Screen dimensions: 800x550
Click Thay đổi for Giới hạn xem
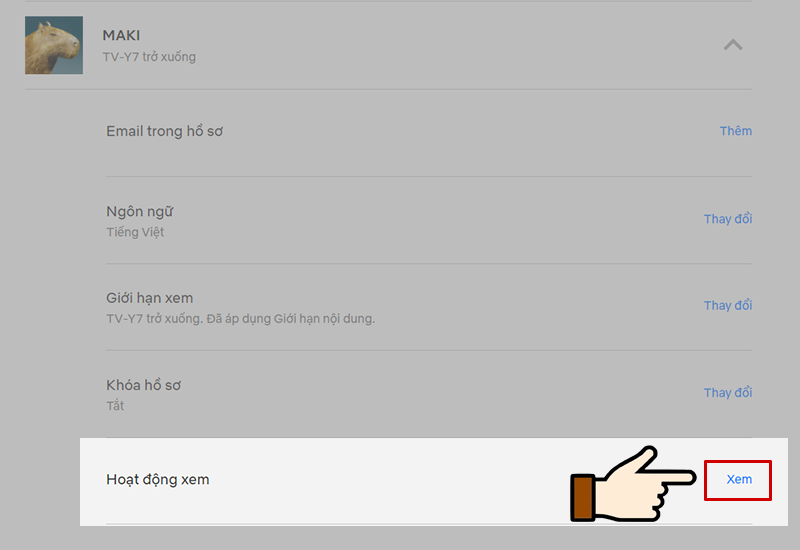click(728, 306)
